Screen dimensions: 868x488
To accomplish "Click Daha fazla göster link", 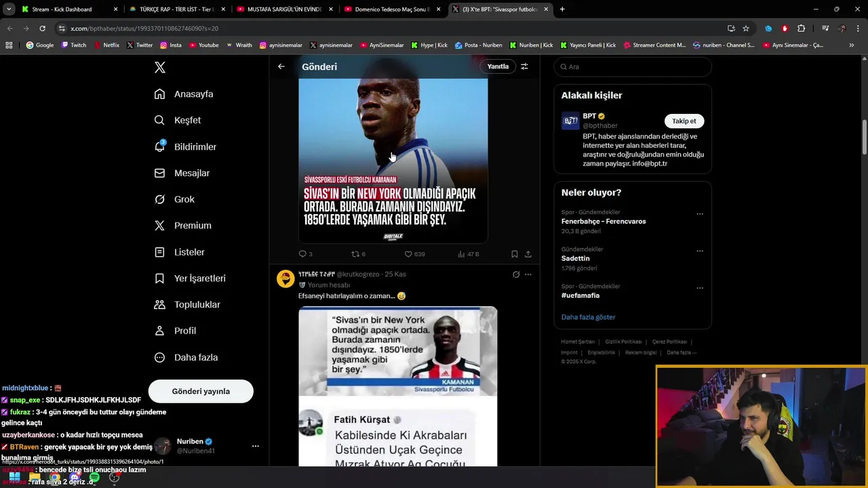I will [x=588, y=317].
